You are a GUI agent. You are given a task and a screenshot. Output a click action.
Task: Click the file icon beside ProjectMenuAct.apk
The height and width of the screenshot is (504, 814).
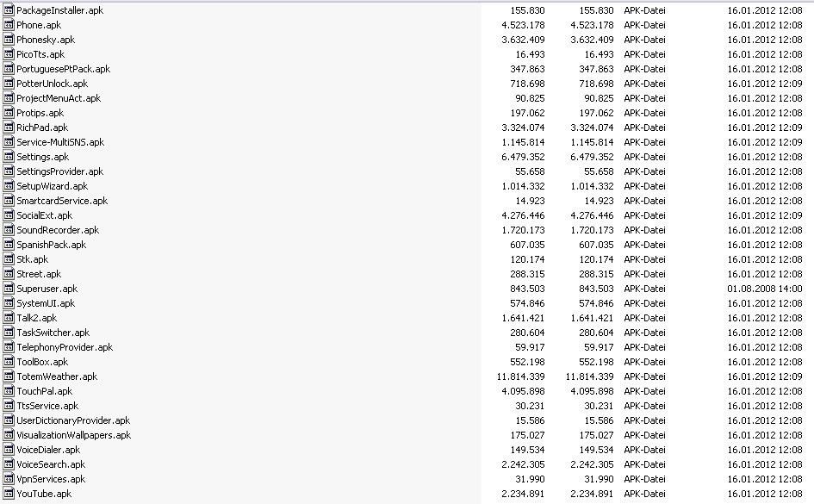click(x=9, y=97)
